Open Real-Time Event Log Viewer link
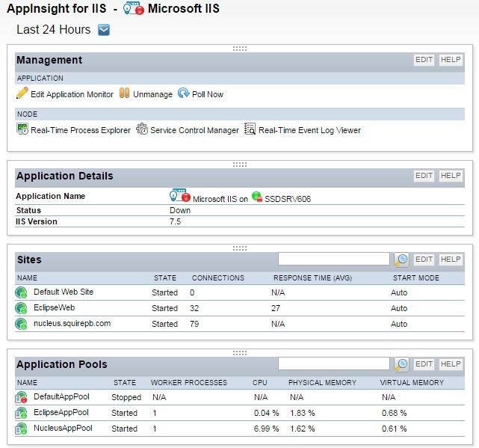Image resolution: width=479 pixels, height=448 pixels. [309, 130]
